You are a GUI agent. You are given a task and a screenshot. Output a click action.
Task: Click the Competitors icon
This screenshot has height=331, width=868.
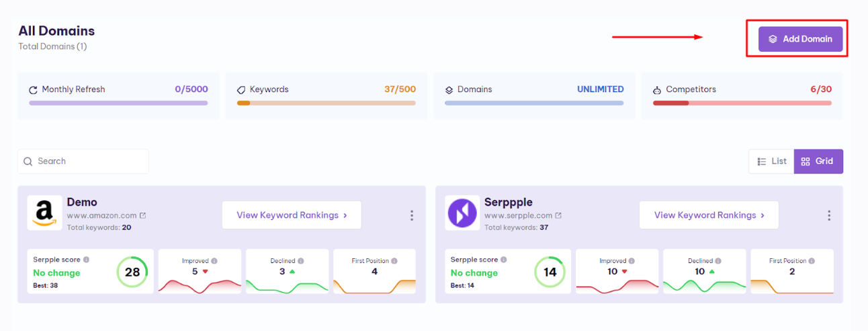tap(657, 89)
